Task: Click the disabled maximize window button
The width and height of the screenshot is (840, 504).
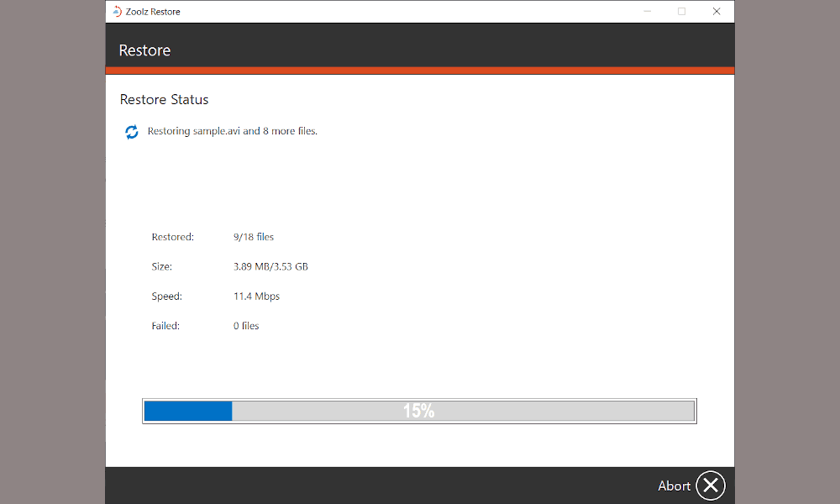Action: pos(681,11)
